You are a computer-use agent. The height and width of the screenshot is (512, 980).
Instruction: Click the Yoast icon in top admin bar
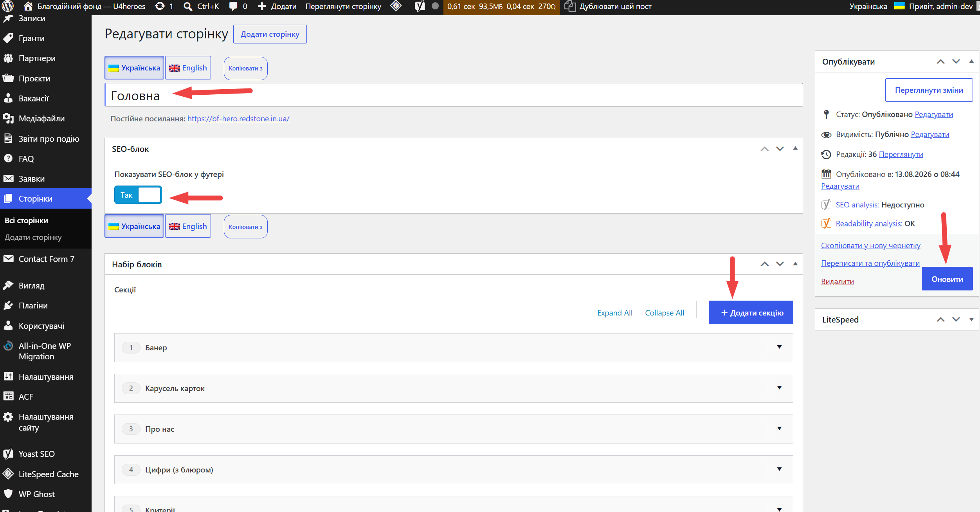pos(420,6)
